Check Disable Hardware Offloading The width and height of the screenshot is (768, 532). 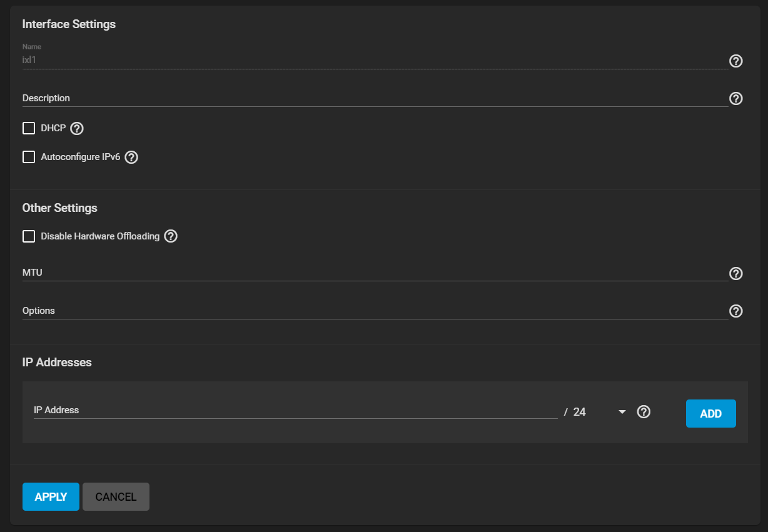(x=29, y=236)
